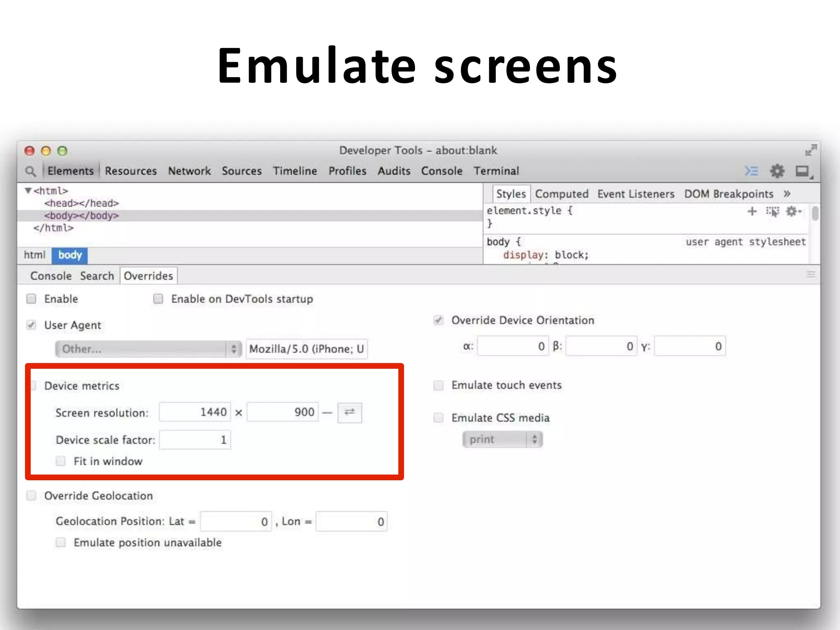Open the User Agent Other dropdown
This screenshot has width=840, height=630.
pos(148,349)
